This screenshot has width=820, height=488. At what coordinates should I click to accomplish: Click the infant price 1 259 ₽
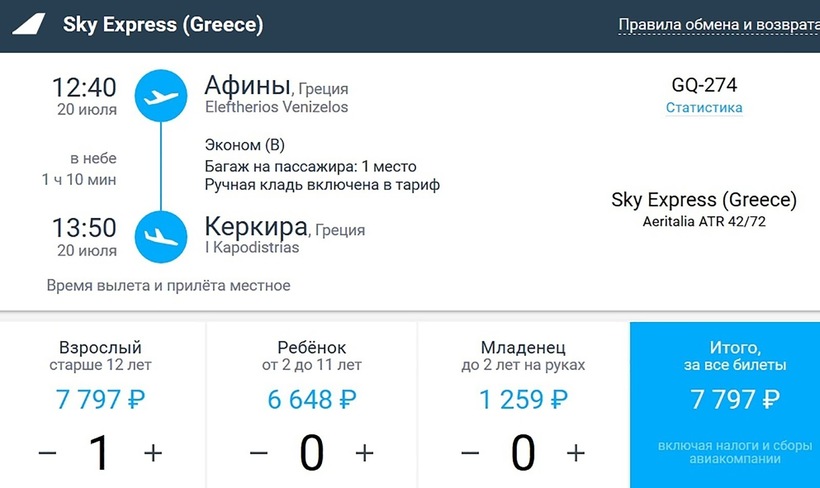tap(523, 400)
